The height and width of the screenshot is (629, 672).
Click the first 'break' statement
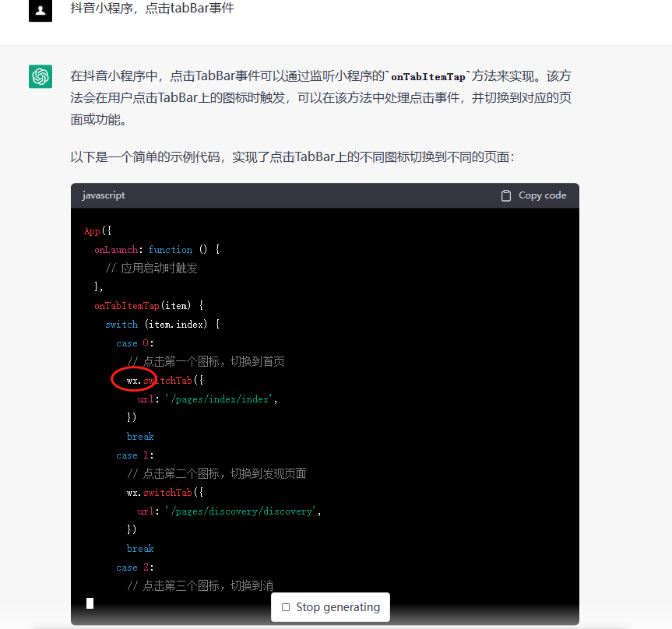click(x=140, y=437)
